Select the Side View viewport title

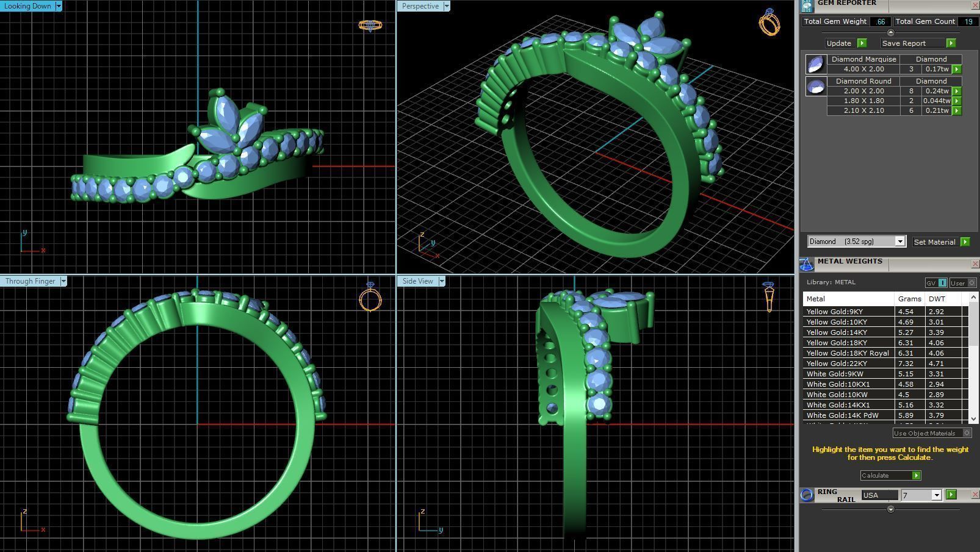click(x=418, y=281)
